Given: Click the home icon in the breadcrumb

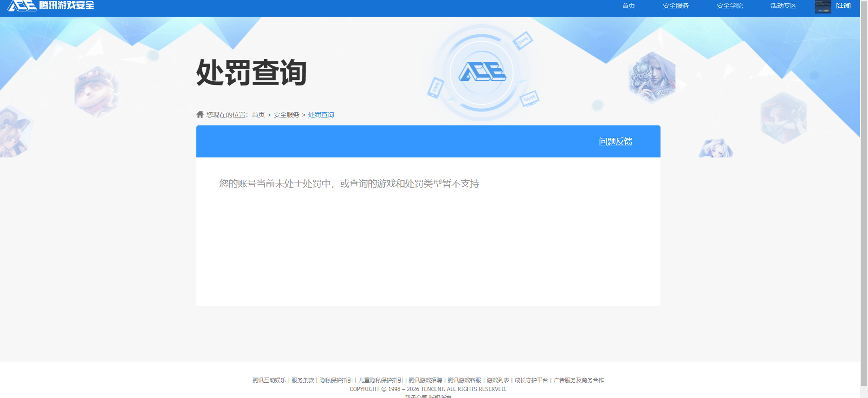Looking at the screenshot, I should click(x=200, y=114).
